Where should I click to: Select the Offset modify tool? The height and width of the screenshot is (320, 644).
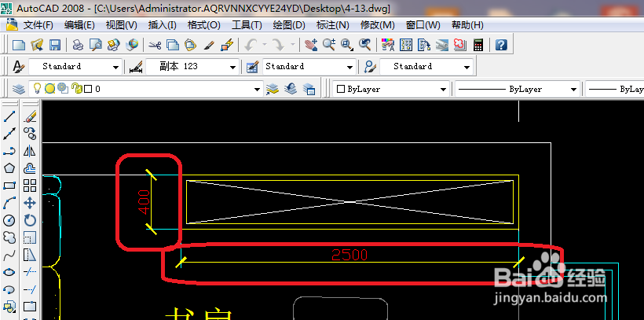[30, 168]
